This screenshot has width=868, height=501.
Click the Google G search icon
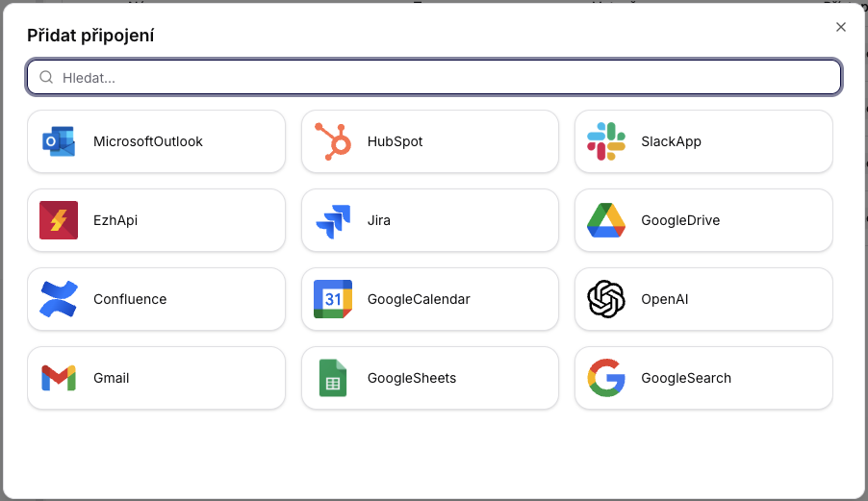point(606,378)
